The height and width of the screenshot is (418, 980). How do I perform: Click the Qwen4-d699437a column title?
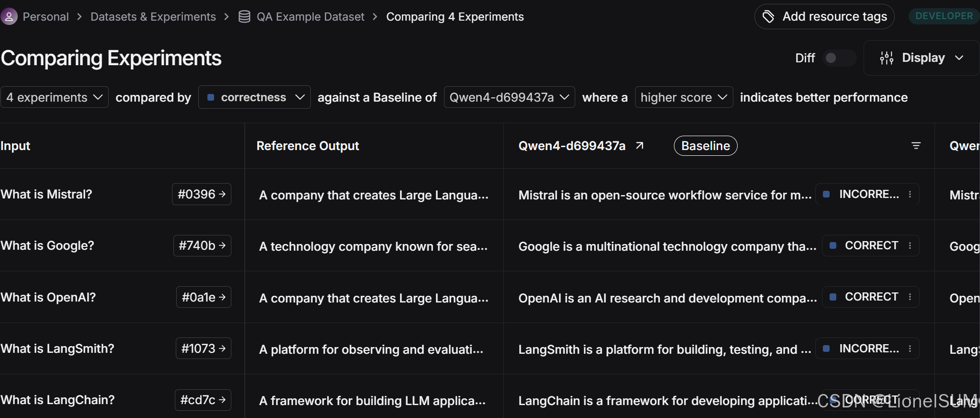point(572,146)
